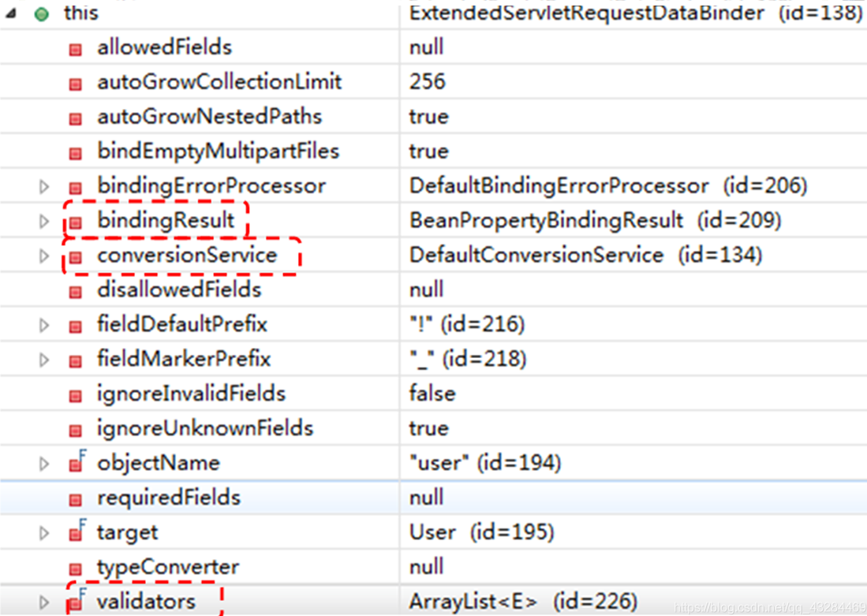Select the bindingErrorProcessor variable name
The width and height of the screenshot is (867, 616).
coord(211,186)
